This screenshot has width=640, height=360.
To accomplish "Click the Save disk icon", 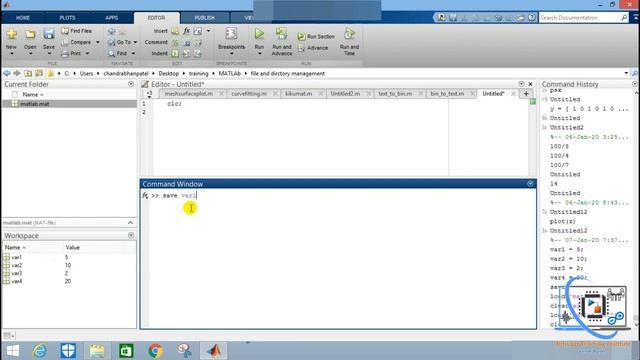I will (x=49, y=34).
